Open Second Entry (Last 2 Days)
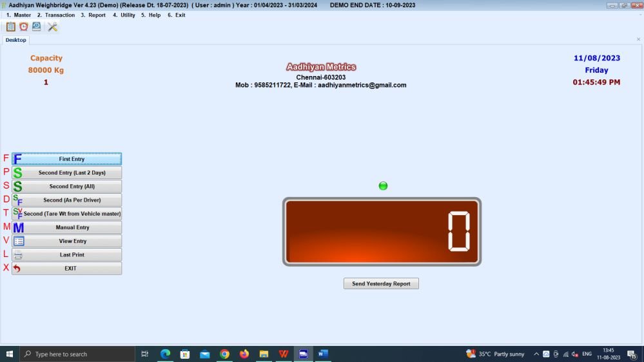Viewport: 644px width, 362px height. pos(66,173)
